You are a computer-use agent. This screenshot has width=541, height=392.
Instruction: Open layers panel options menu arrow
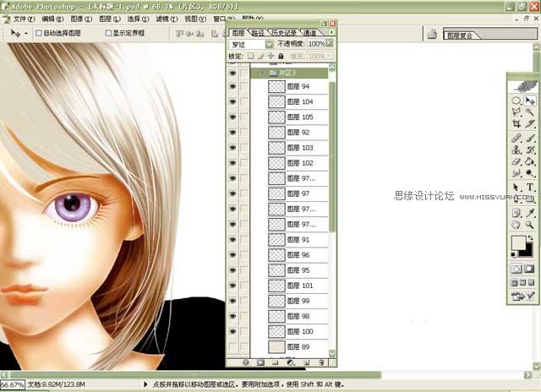[x=331, y=32]
